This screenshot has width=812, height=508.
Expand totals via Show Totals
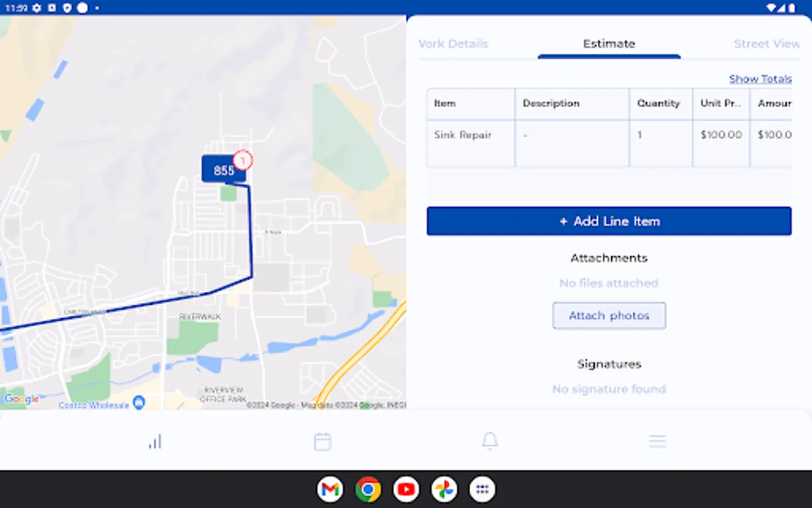point(760,79)
